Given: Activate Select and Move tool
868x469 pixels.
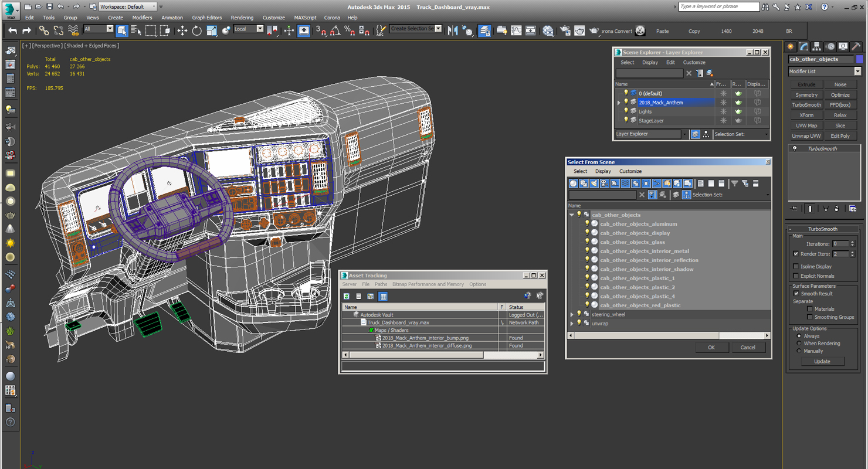Looking at the screenshot, I should pos(182,30).
